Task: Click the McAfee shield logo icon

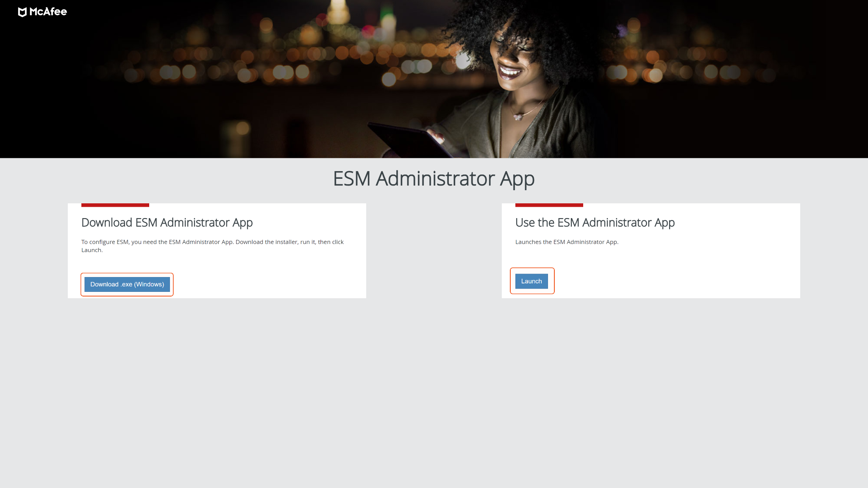Action: [22, 12]
